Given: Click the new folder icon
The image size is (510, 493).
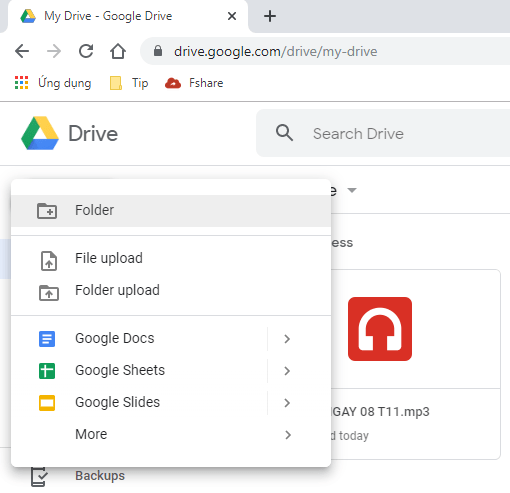Looking at the screenshot, I should pyautogui.click(x=47, y=211).
